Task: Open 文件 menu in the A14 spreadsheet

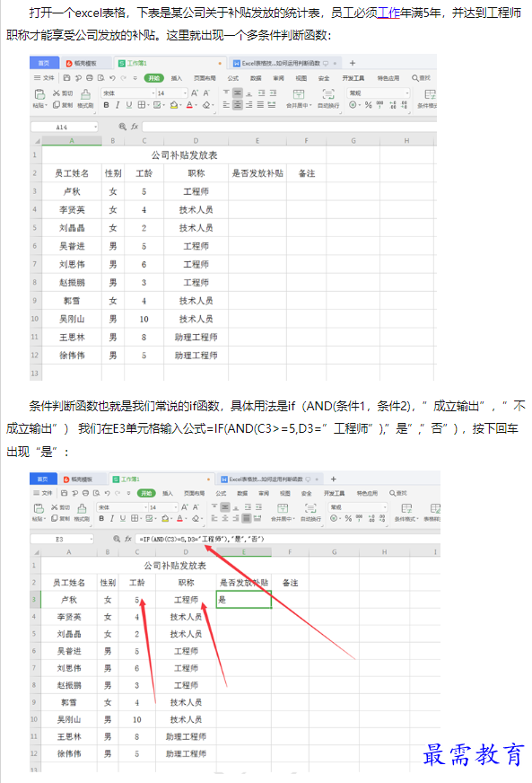Action: click(x=44, y=78)
